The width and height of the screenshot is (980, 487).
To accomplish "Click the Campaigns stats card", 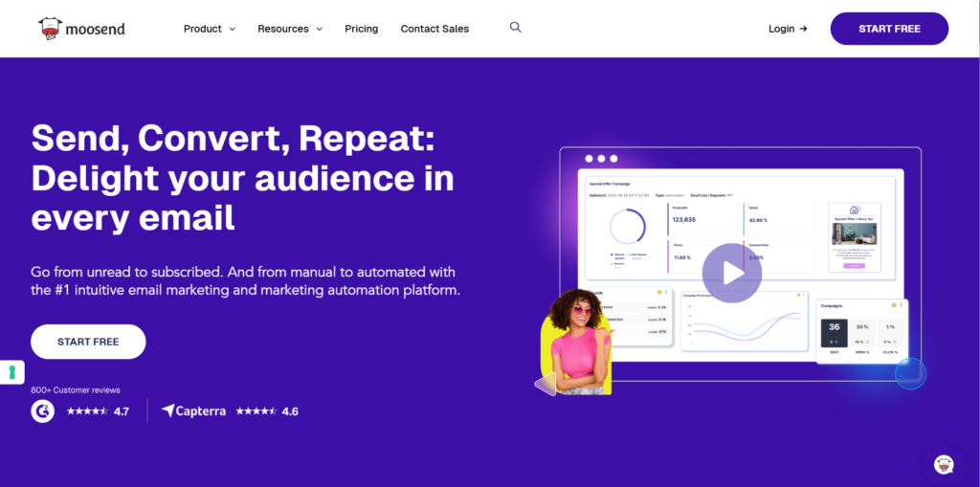I will tap(861, 330).
